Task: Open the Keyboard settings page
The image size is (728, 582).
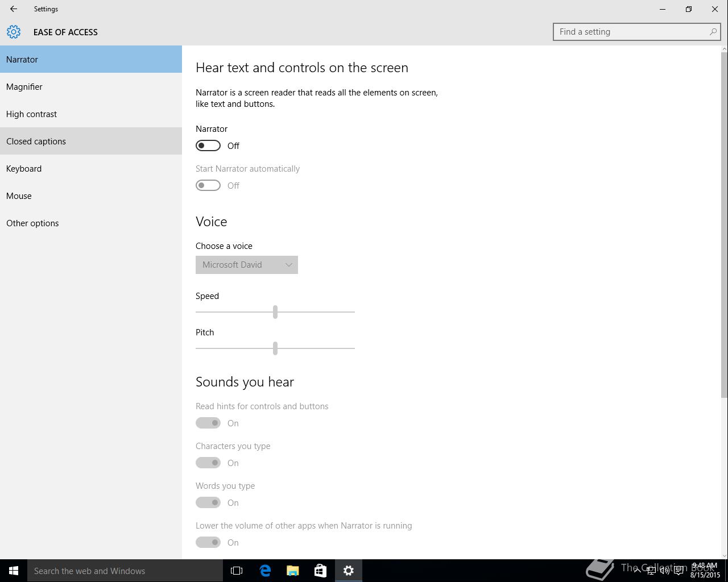Action: pyautogui.click(x=91, y=168)
